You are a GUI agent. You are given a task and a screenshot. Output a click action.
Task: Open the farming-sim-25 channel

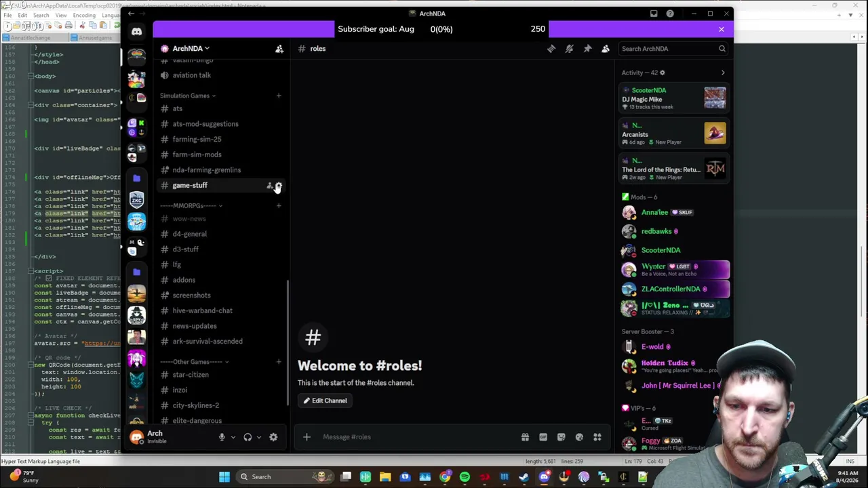(x=222, y=139)
